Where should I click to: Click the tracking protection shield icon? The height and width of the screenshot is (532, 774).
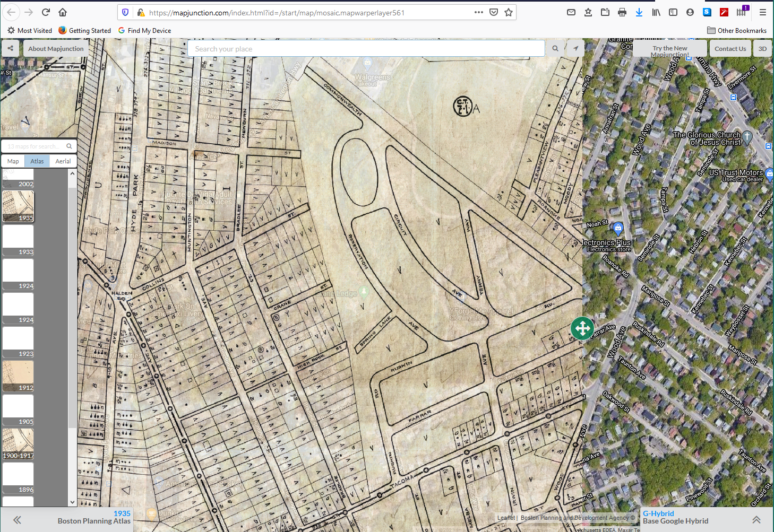(x=125, y=12)
